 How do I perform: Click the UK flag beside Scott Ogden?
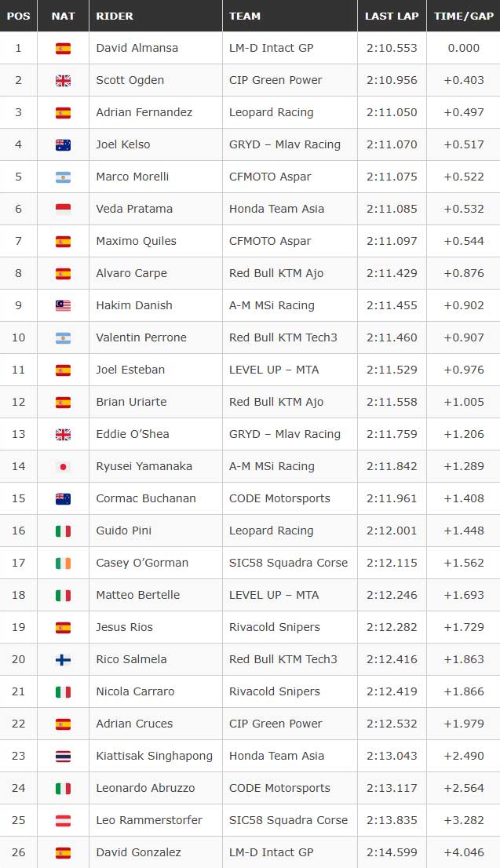coord(63,81)
